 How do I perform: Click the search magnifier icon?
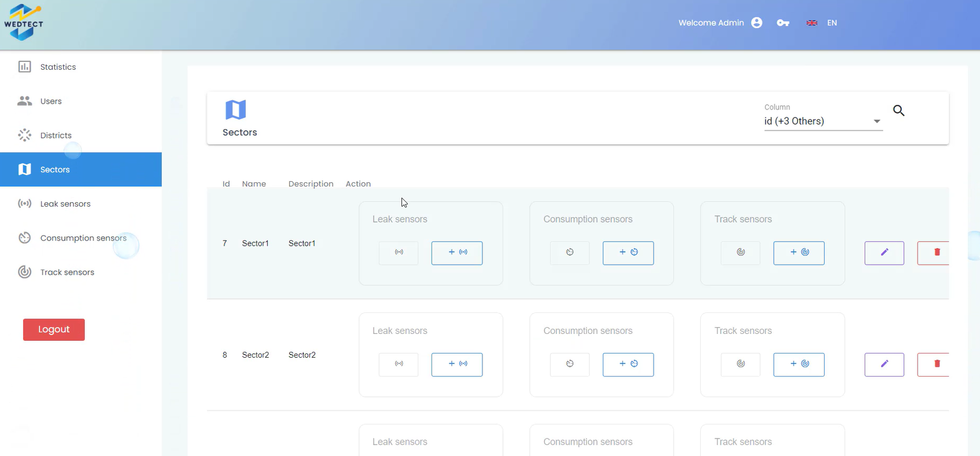coord(899,110)
